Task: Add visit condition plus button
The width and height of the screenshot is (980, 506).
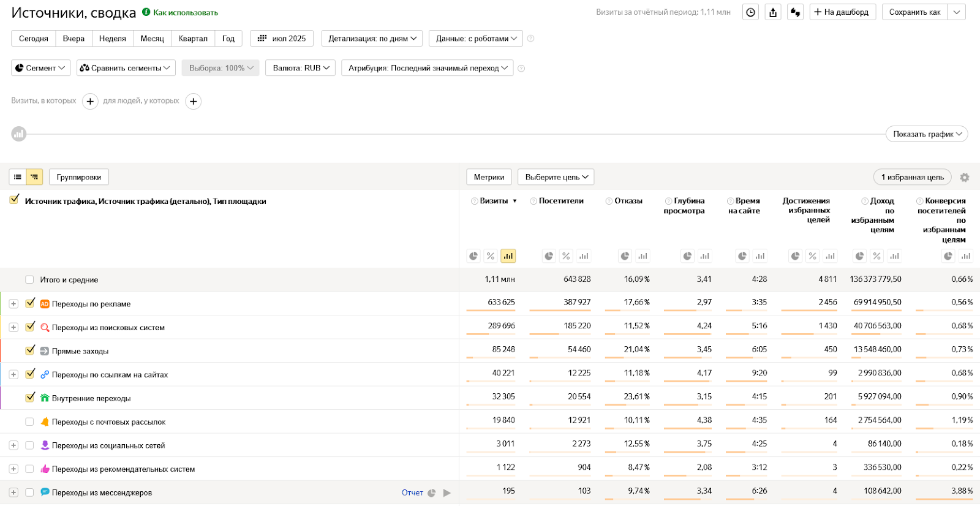Action: click(x=90, y=102)
